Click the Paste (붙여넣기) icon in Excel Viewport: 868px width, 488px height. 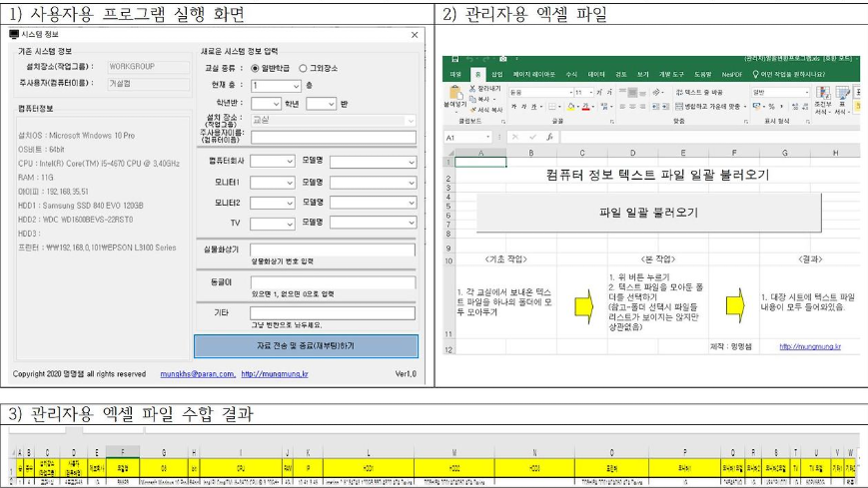tap(454, 96)
